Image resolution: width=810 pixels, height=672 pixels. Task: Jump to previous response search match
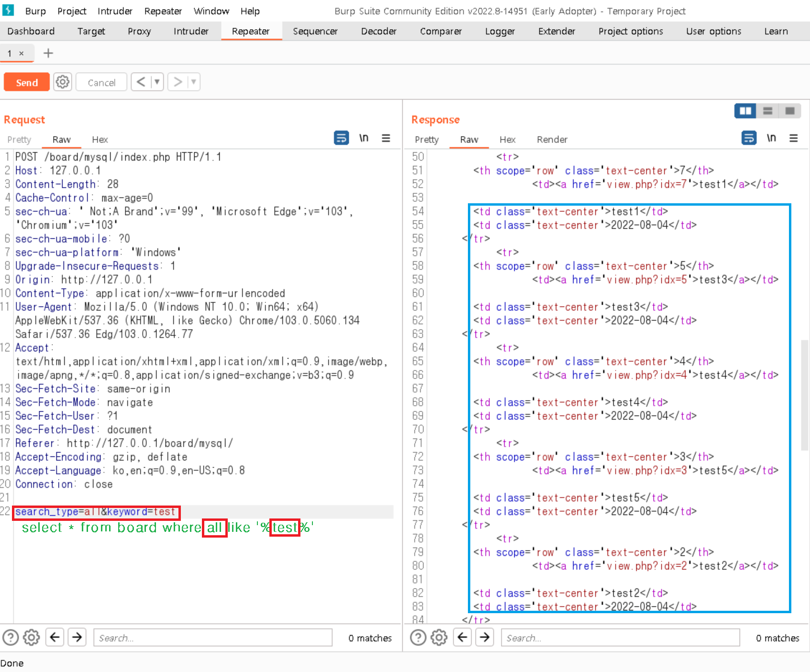[463, 637]
